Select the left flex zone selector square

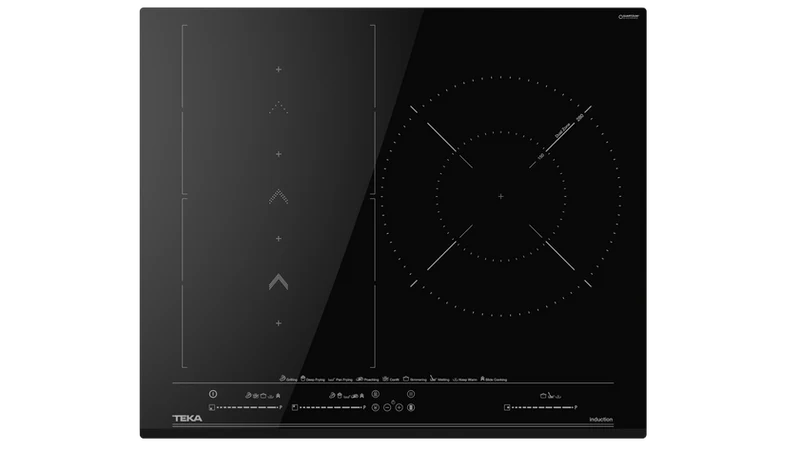coord(212,407)
